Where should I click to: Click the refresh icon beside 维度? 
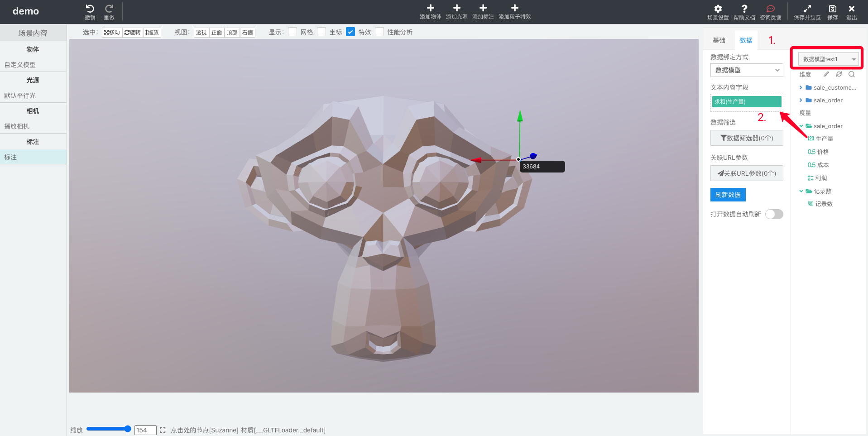[839, 74]
